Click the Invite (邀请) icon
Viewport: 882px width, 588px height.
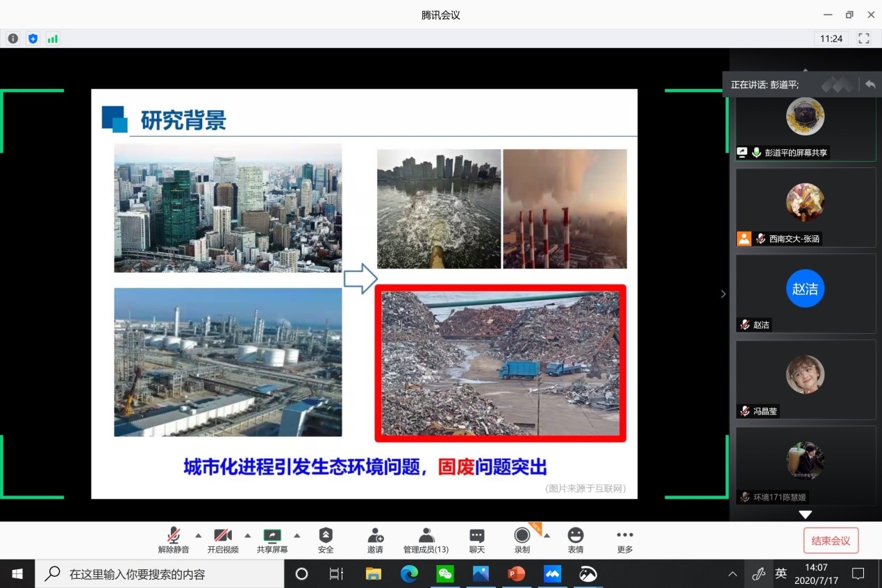375,539
